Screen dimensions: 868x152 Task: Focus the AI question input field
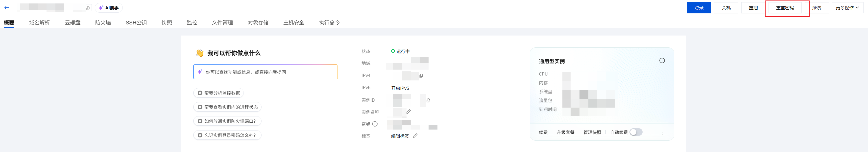pos(265,72)
